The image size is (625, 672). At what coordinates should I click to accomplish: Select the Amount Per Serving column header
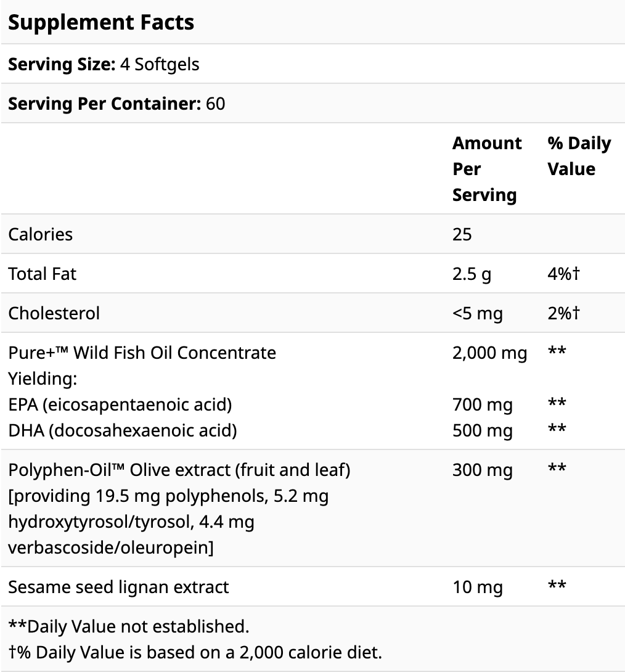click(x=487, y=169)
